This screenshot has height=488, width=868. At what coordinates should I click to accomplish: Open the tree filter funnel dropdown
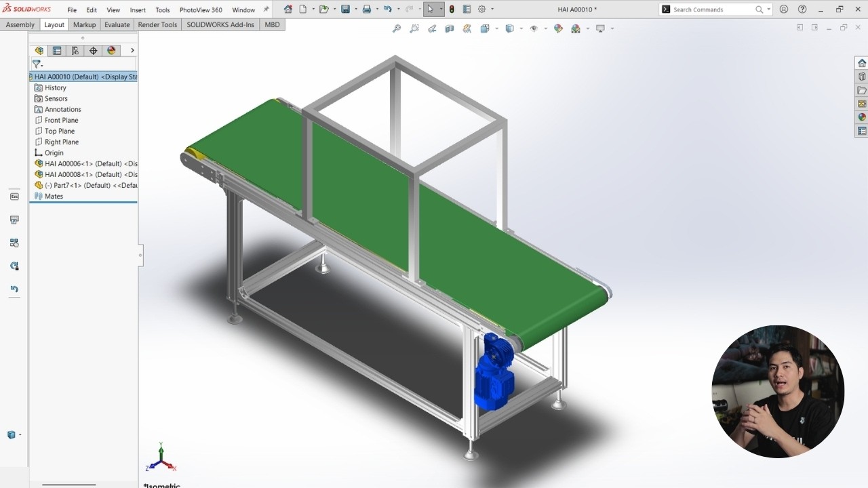[37, 64]
